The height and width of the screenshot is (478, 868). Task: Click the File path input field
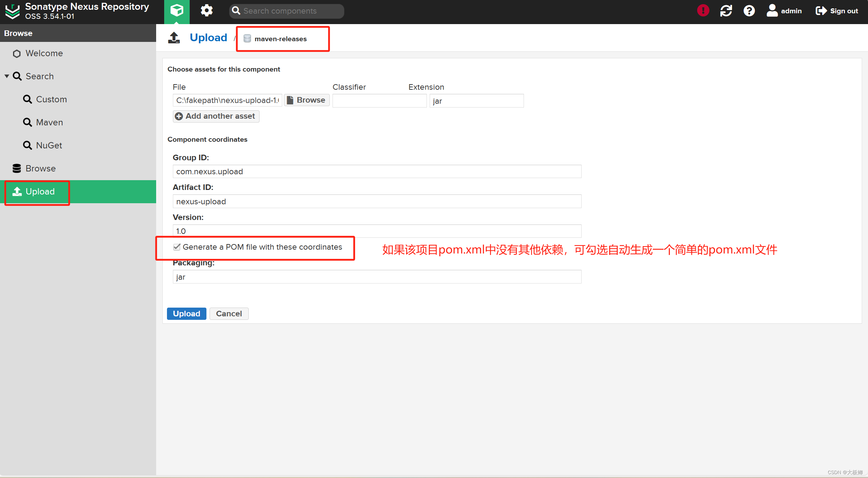227,100
